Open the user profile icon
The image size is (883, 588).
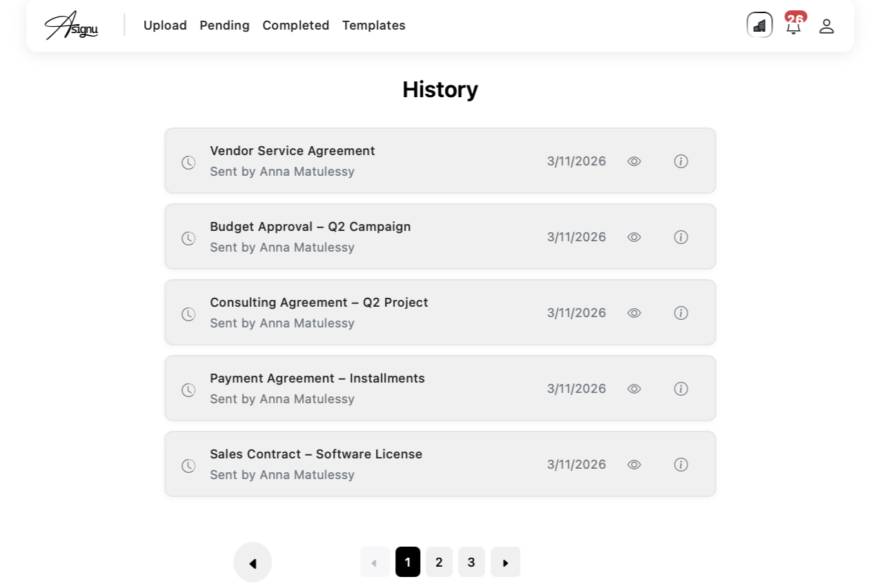tap(826, 26)
